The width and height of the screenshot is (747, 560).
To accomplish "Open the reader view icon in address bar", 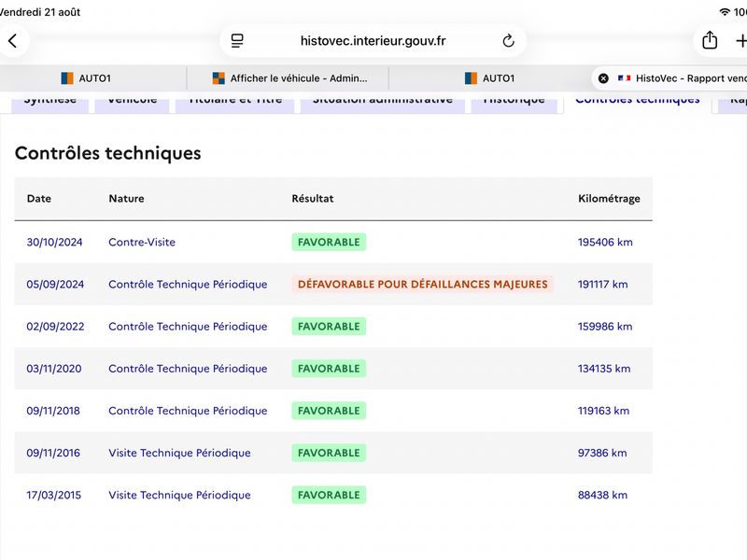I will (x=237, y=41).
